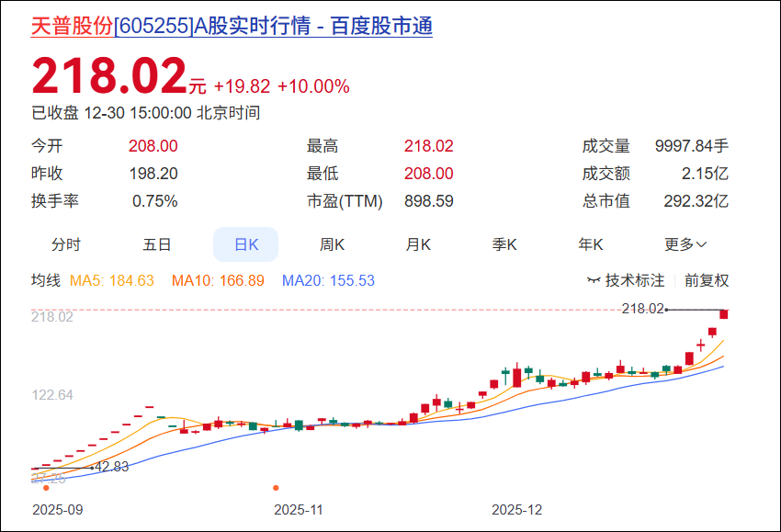View the 年K yearly chart
The width and height of the screenshot is (781, 532).
591,244
